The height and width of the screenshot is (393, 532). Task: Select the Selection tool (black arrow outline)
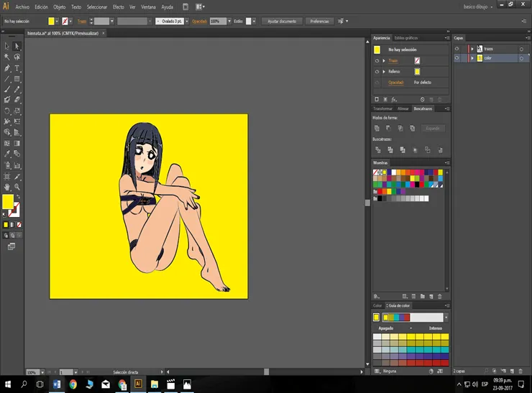pos(6,46)
